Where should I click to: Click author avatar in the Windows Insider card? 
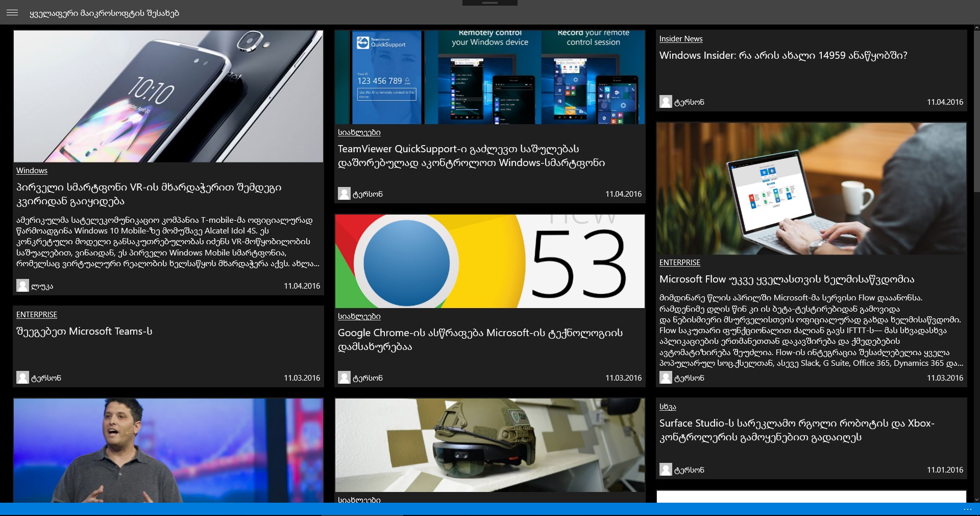pos(666,102)
